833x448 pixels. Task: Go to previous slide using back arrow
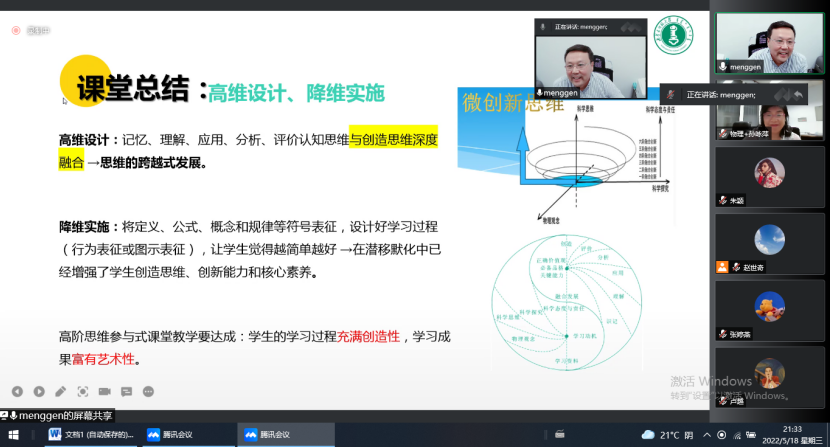coord(17,391)
